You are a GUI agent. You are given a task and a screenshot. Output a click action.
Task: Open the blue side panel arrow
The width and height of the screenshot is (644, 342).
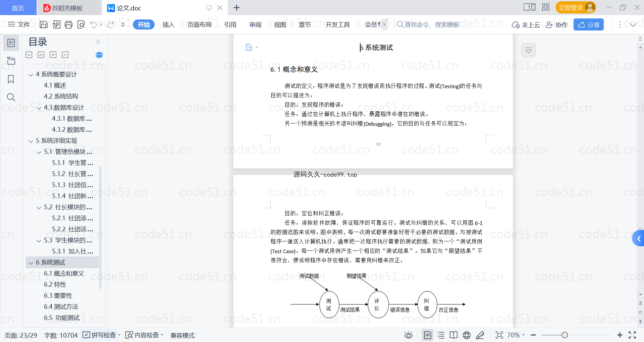click(x=639, y=238)
